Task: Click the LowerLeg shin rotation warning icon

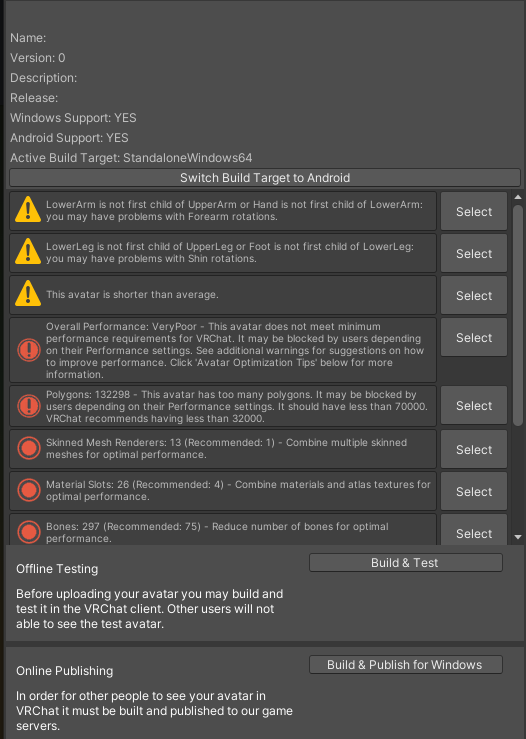Action: click(x=28, y=251)
